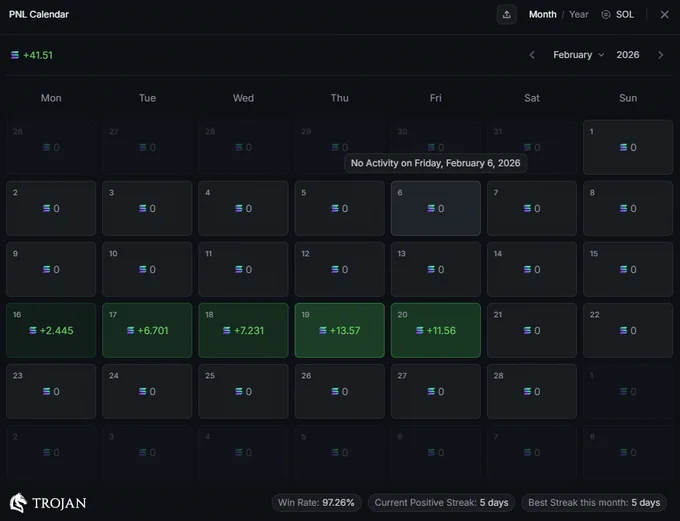The image size is (680, 521).
Task: Open the cell for February 11
Action: point(243,269)
